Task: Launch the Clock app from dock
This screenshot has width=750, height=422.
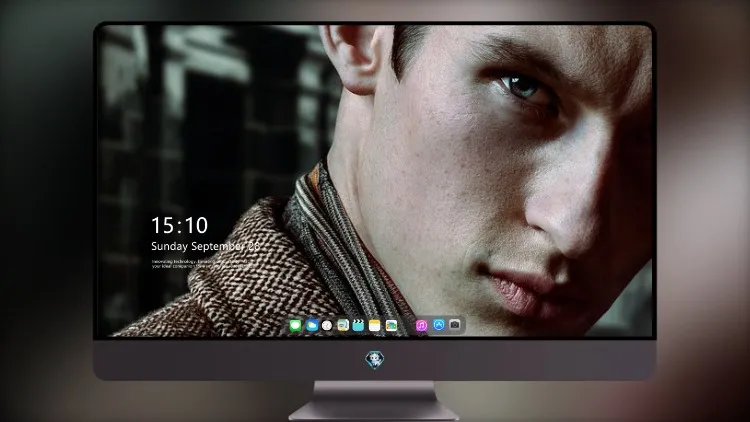Action: (327, 325)
